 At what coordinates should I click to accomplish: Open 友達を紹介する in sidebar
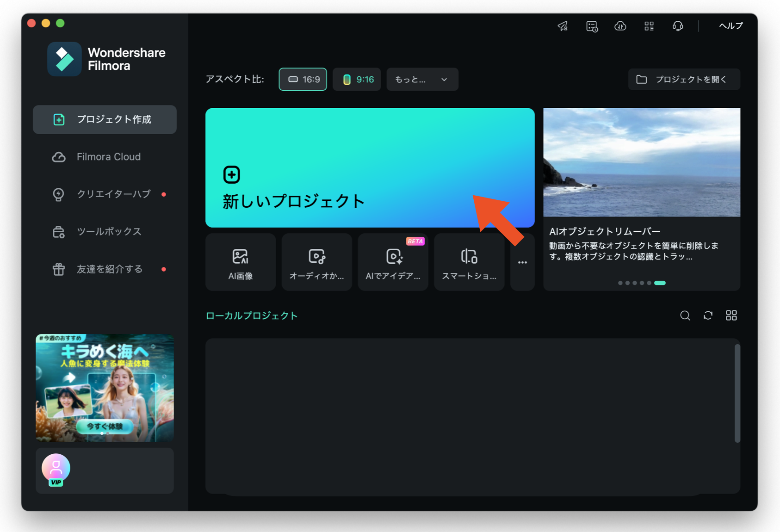click(105, 269)
